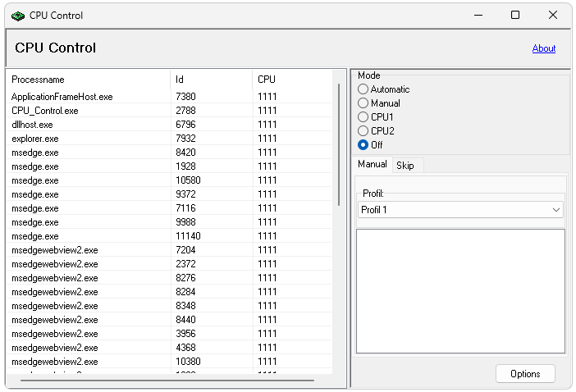Open the Manual tab
The width and height of the screenshot is (576, 392).
372,165
